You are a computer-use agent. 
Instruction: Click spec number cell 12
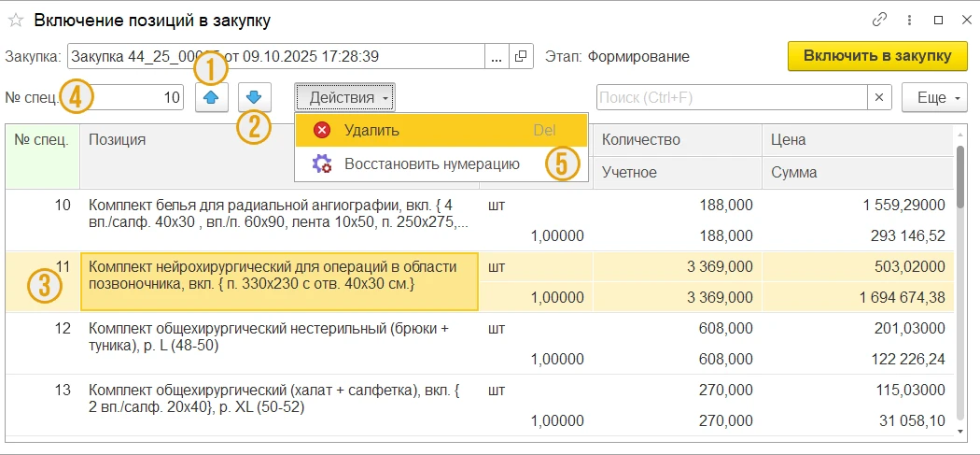(x=43, y=343)
